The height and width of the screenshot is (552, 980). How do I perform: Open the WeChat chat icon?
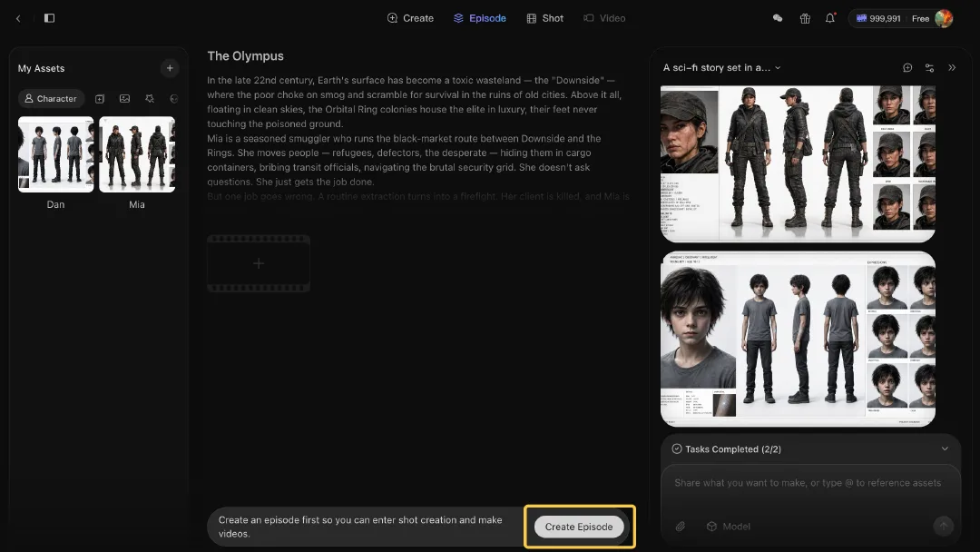pos(778,18)
